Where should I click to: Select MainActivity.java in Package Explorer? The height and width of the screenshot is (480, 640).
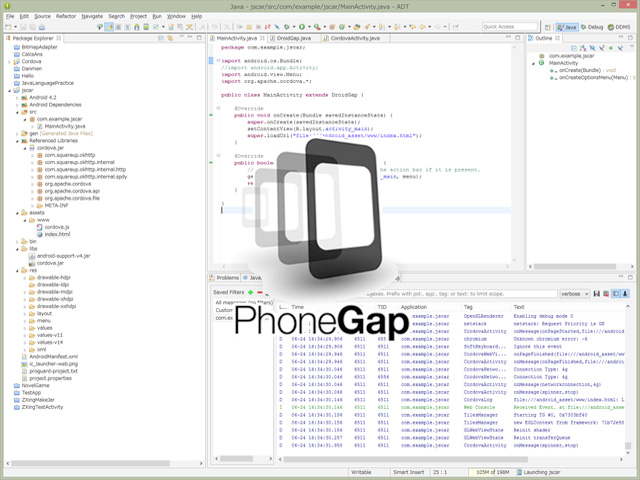pyautogui.click(x=64, y=126)
